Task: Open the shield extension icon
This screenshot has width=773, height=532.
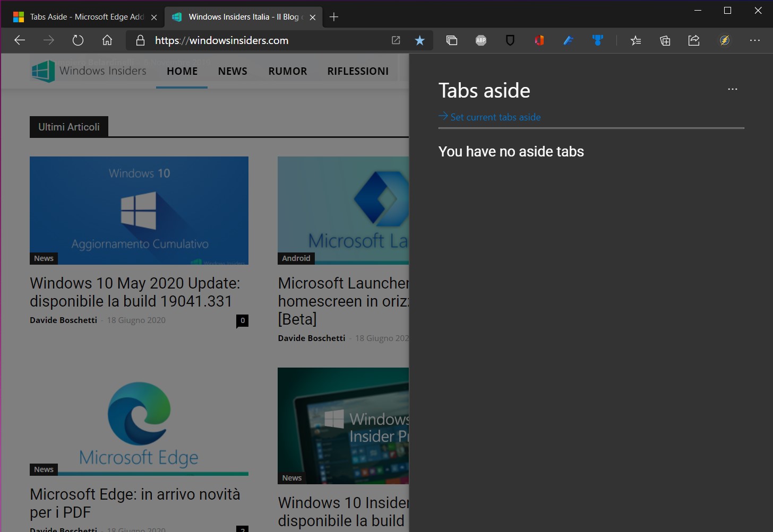Action: pyautogui.click(x=510, y=40)
